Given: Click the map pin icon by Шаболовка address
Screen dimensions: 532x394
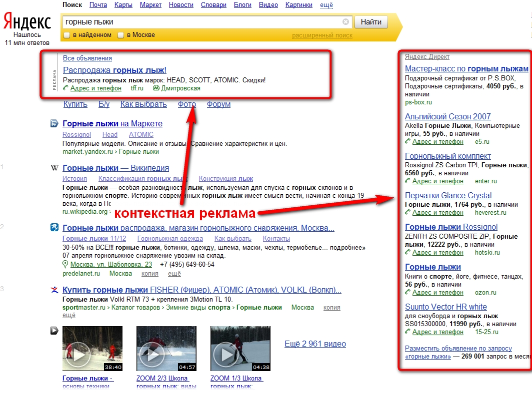Looking at the screenshot, I should (x=65, y=264).
